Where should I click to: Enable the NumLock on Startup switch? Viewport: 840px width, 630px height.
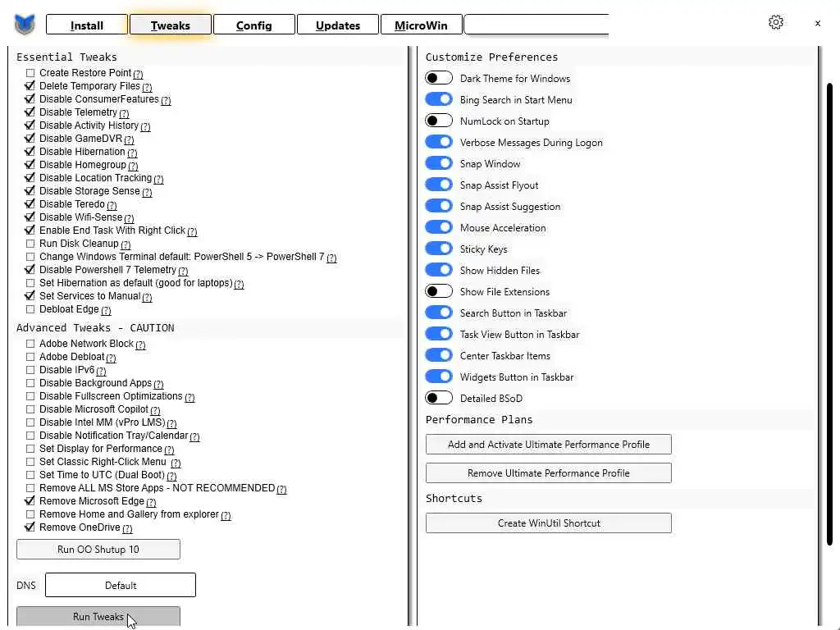tap(439, 121)
